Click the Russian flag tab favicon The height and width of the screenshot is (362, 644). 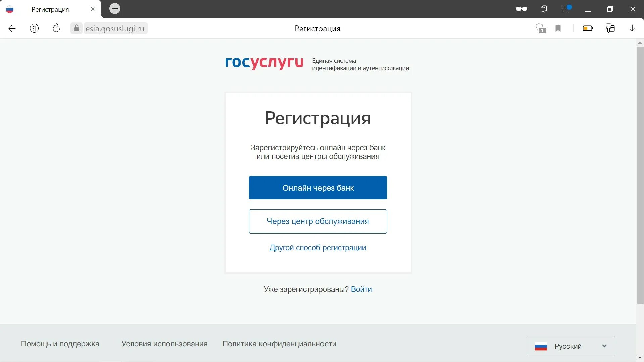pyautogui.click(x=10, y=9)
